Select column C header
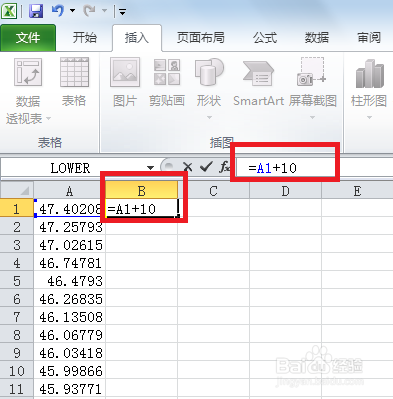 [x=213, y=191]
